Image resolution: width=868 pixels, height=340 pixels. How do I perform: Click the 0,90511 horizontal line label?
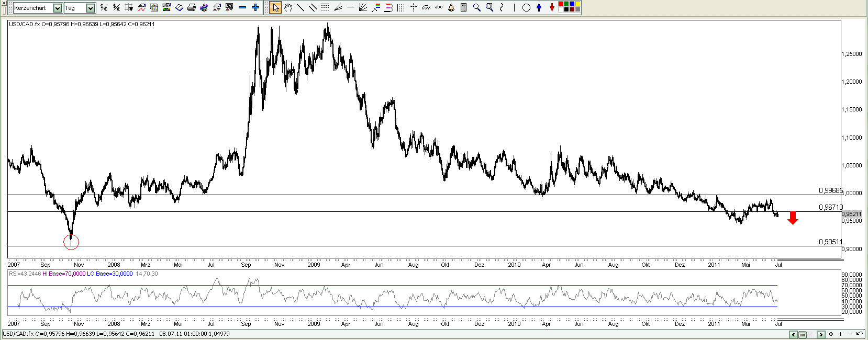(x=831, y=242)
